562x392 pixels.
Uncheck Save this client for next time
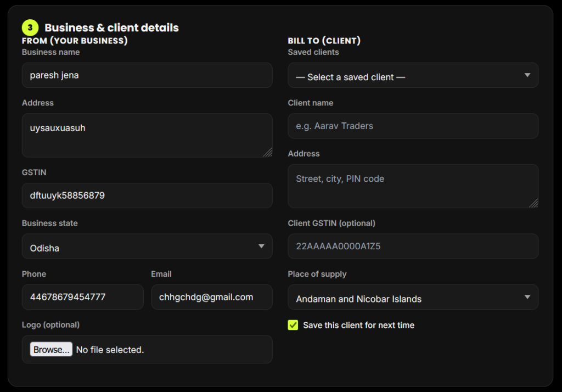click(x=293, y=325)
